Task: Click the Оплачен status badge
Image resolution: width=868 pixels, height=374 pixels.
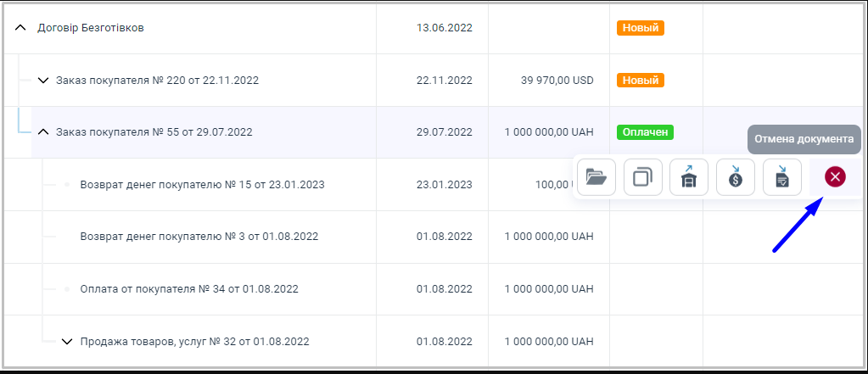Action: [645, 132]
